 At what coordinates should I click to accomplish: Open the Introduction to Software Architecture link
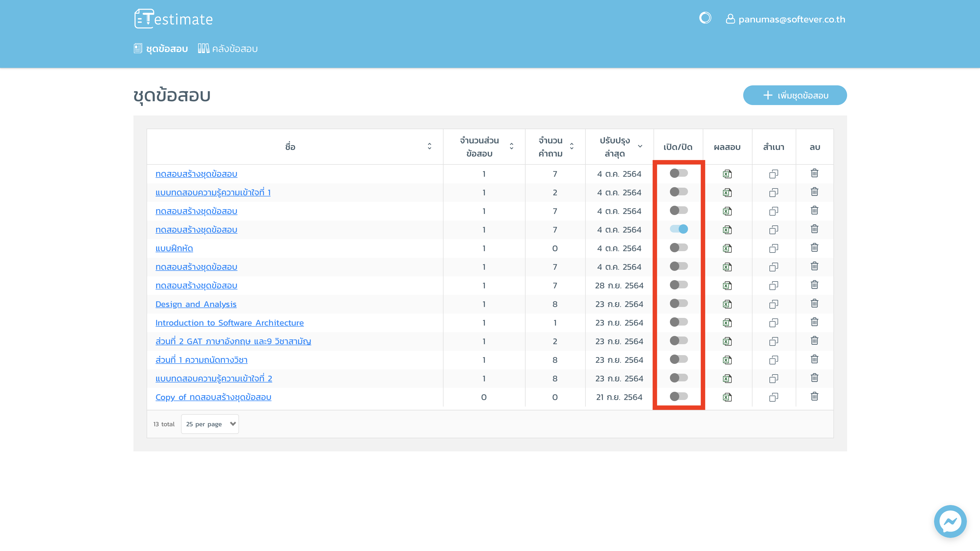point(229,323)
